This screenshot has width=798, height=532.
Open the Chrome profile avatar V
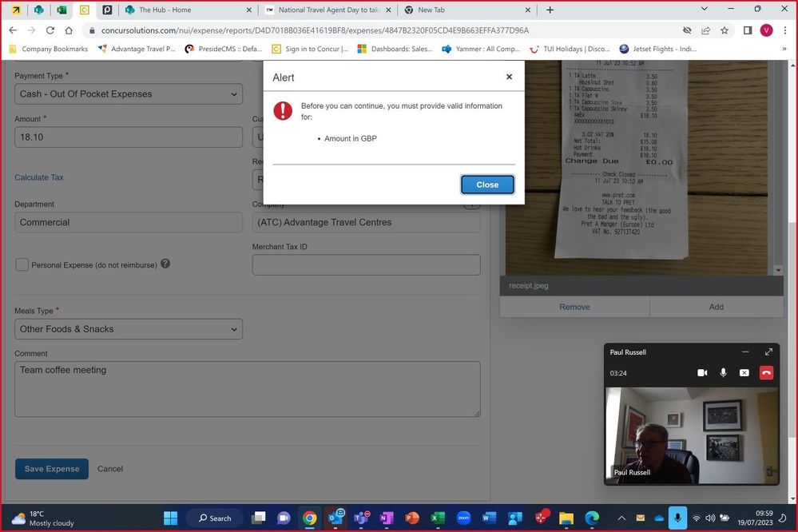click(x=766, y=30)
